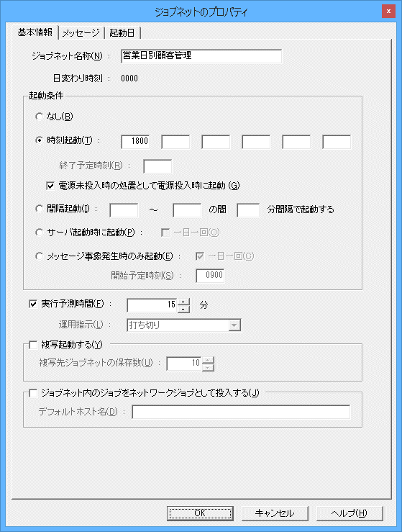Image resolution: width=402 pixels, height=532 pixels.
Task: Click the ジョブネット名称 text field
Action: pyautogui.click(x=201, y=56)
